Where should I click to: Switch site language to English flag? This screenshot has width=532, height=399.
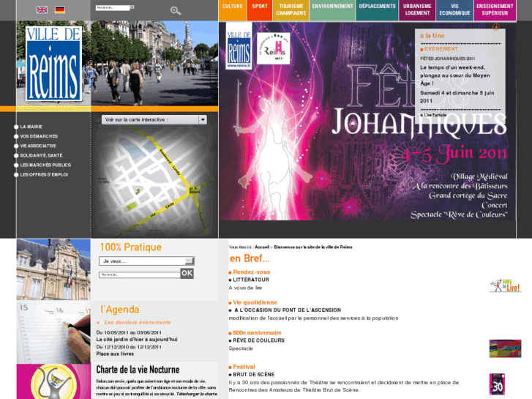tap(42, 10)
